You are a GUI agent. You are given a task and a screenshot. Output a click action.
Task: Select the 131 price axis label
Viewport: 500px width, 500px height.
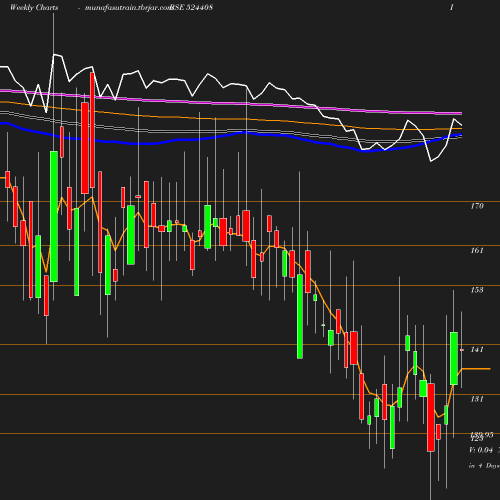477,399
